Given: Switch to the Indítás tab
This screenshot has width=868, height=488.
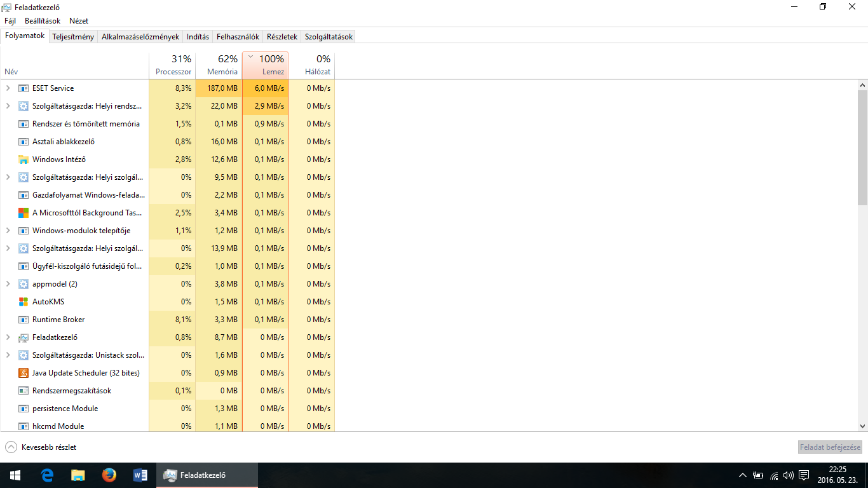Looking at the screenshot, I should pyautogui.click(x=198, y=37).
